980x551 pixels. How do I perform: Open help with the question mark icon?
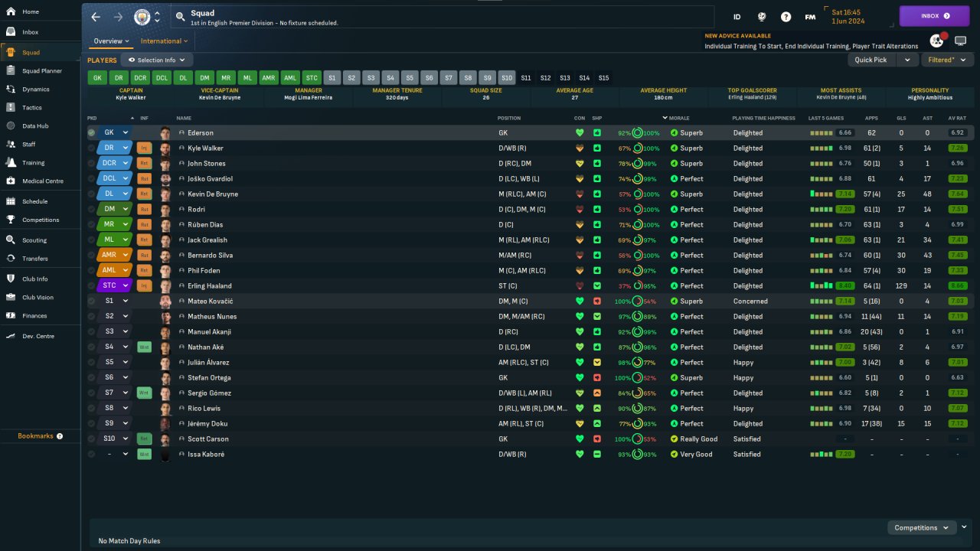[786, 17]
